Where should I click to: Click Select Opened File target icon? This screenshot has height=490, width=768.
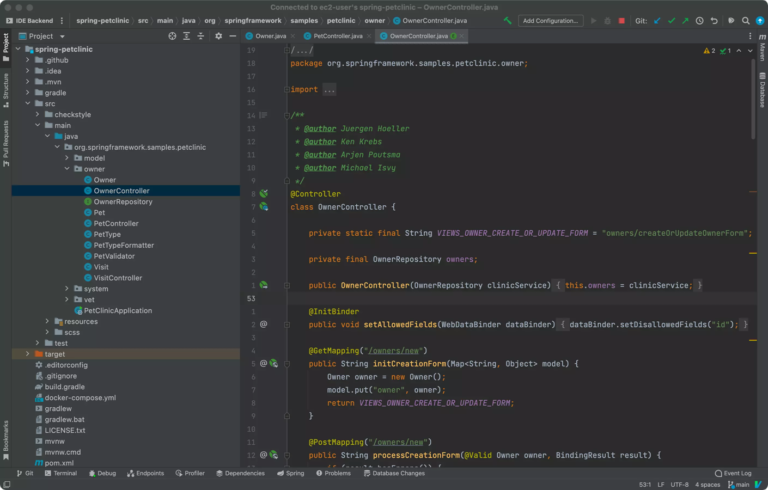[x=172, y=36]
